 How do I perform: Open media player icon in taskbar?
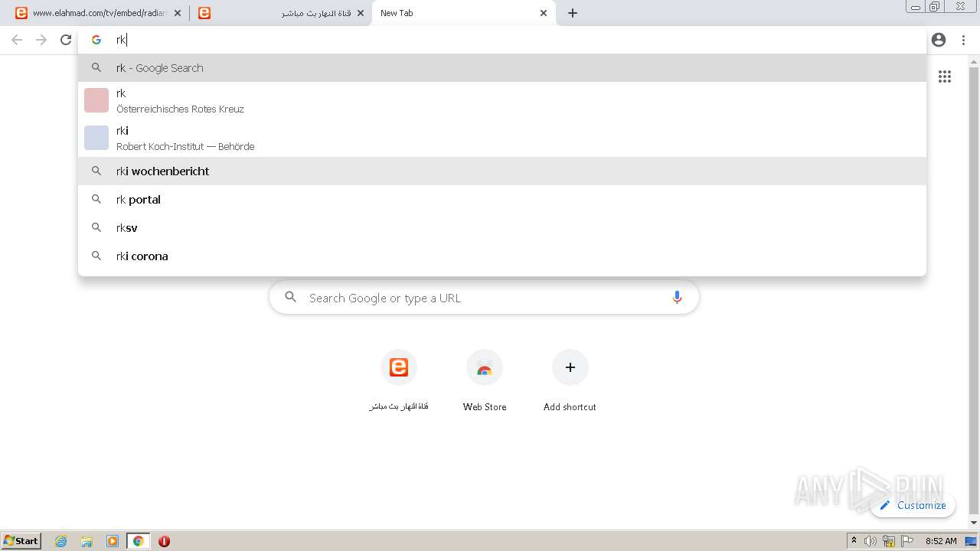pyautogui.click(x=113, y=541)
